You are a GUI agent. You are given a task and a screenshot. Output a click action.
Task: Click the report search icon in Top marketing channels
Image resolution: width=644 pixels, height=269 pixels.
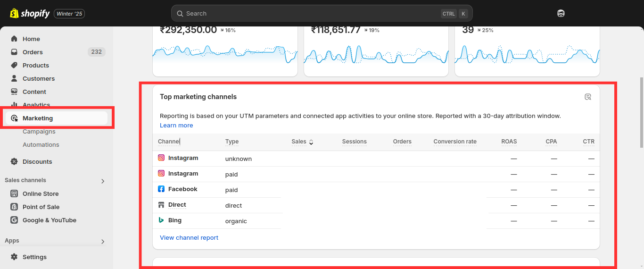tap(588, 97)
